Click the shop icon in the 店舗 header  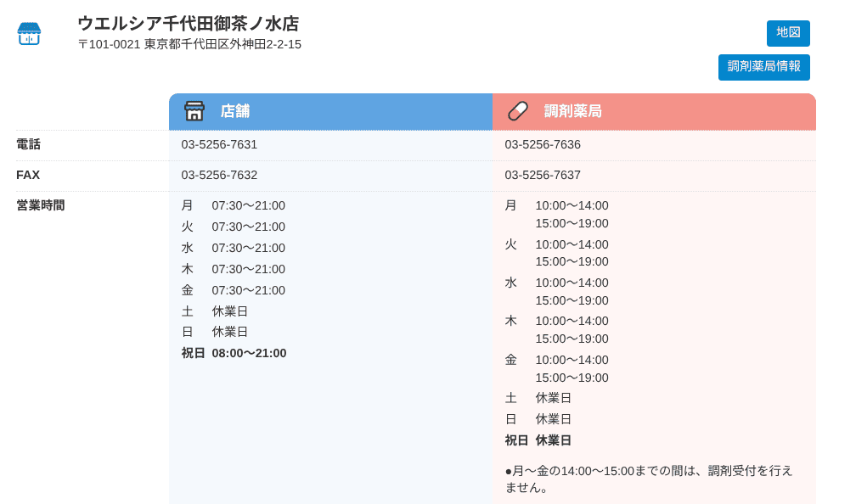click(194, 111)
